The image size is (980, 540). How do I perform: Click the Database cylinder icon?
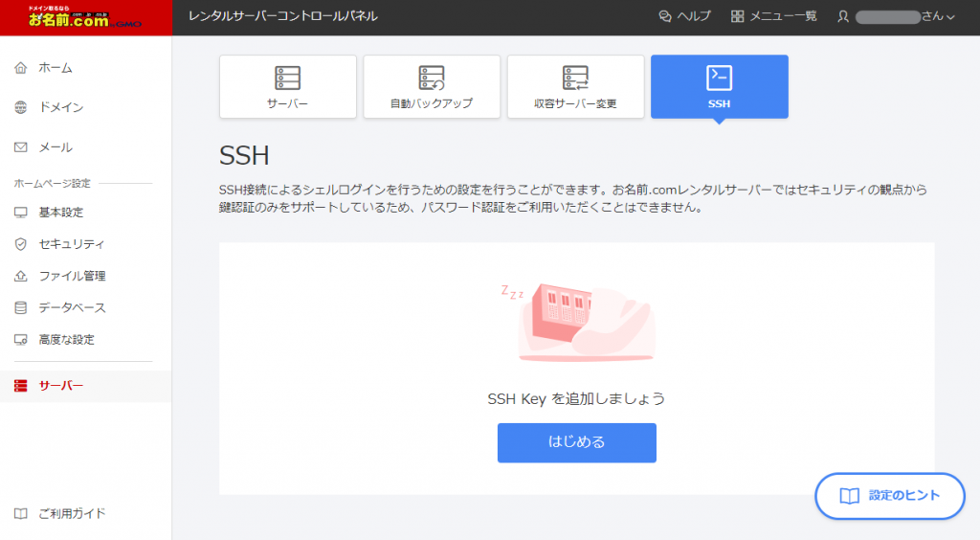21,307
